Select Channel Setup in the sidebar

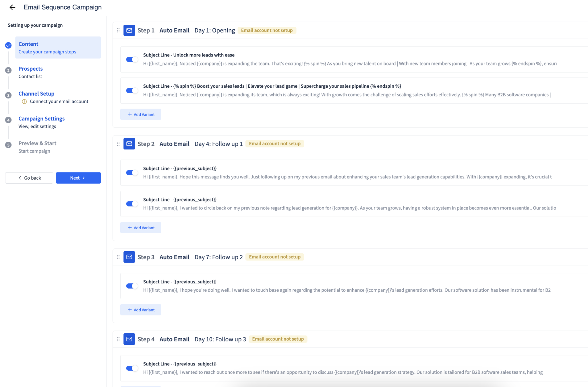[x=36, y=94]
